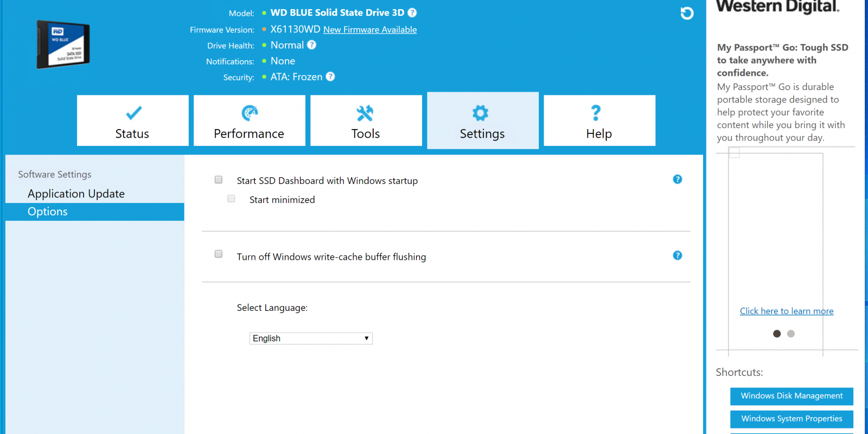Select the first carousel dot in the ad panel
The width and height of the screenshot is (868, 434).
tap(777, 334)
